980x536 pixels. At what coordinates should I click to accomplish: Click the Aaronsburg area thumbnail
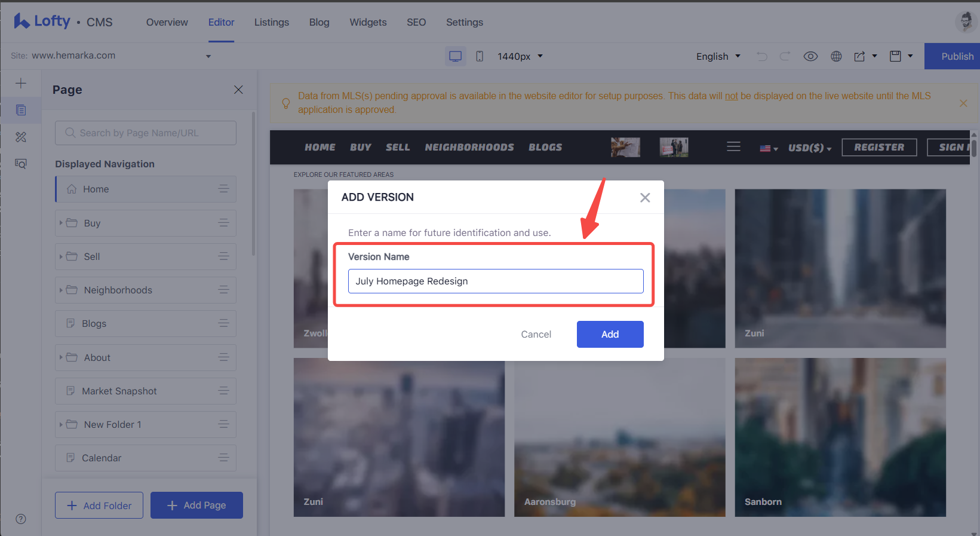coord(620,437)
